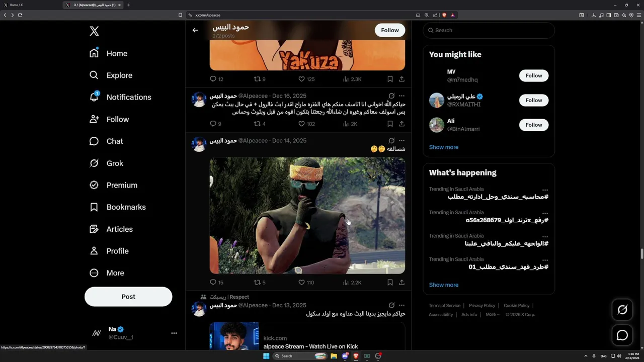Open more options on Dec 13 post
Image resolution: width=644 pixels, height=362 pixels.
click(x=401, y=305)
